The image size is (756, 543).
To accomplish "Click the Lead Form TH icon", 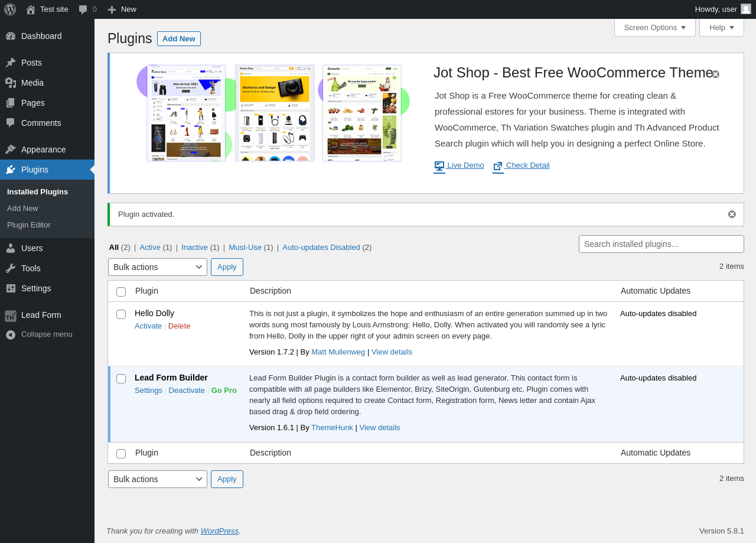I will 11,316.
